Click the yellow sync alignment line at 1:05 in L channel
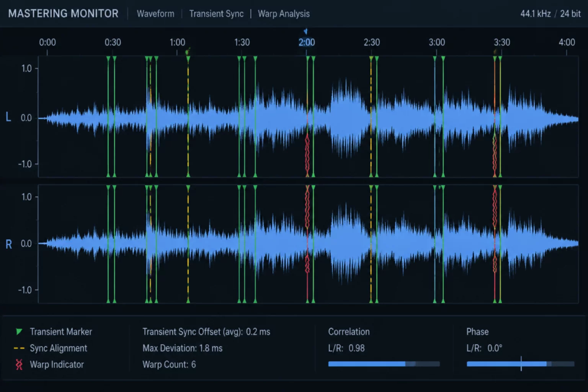 pyautogui.click(x=188, y=117)
